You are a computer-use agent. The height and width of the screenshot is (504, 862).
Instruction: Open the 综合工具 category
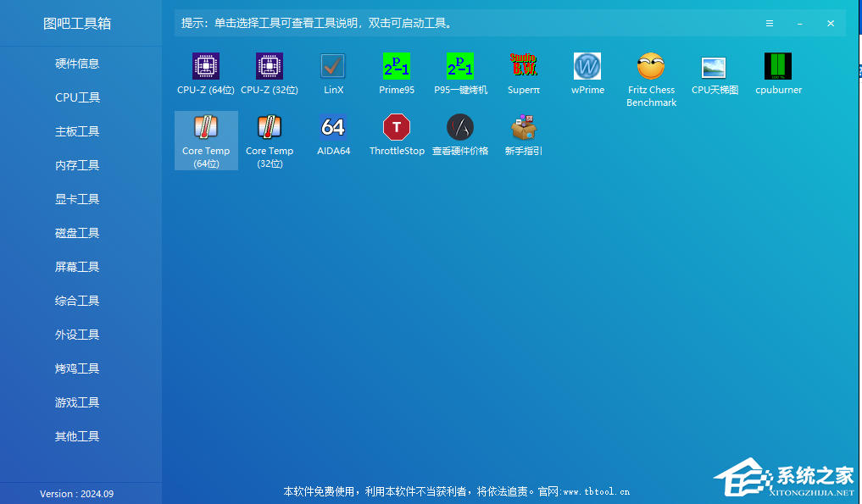77,301
